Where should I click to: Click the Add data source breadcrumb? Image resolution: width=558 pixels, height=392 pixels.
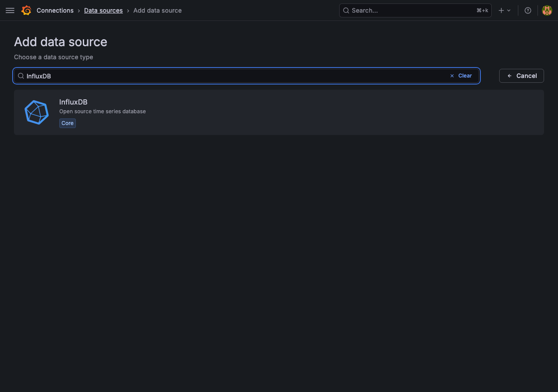pyautogui.click(x=157, y=10)
